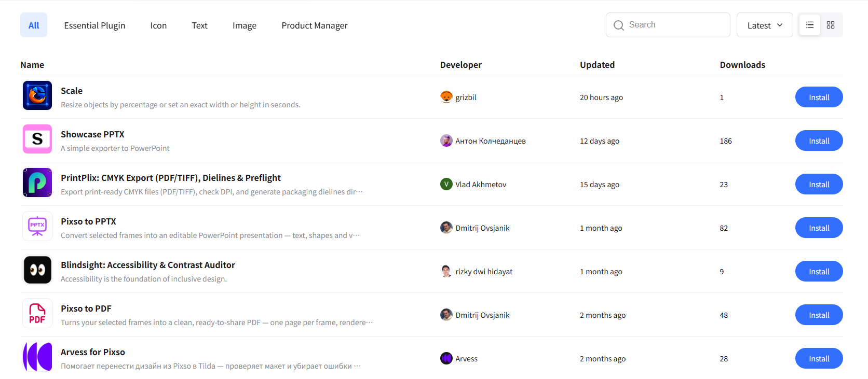Image resolution: width=868 pixels, height=379 pixels.
Task: Select the Essential Plugin tab
Action: tap(94, 25)
